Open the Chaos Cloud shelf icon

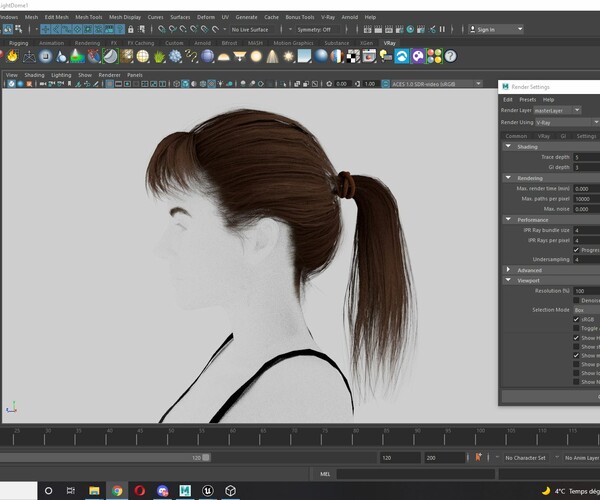[x=401, y=57]
